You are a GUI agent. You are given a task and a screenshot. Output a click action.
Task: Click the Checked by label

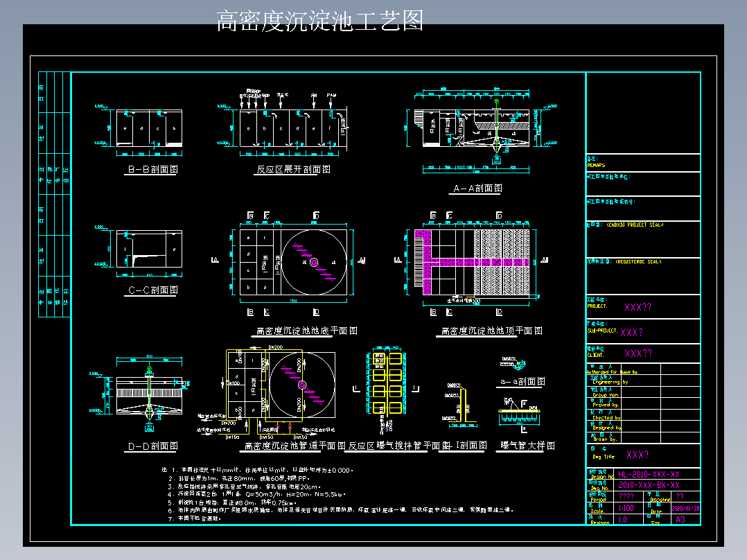606,417
